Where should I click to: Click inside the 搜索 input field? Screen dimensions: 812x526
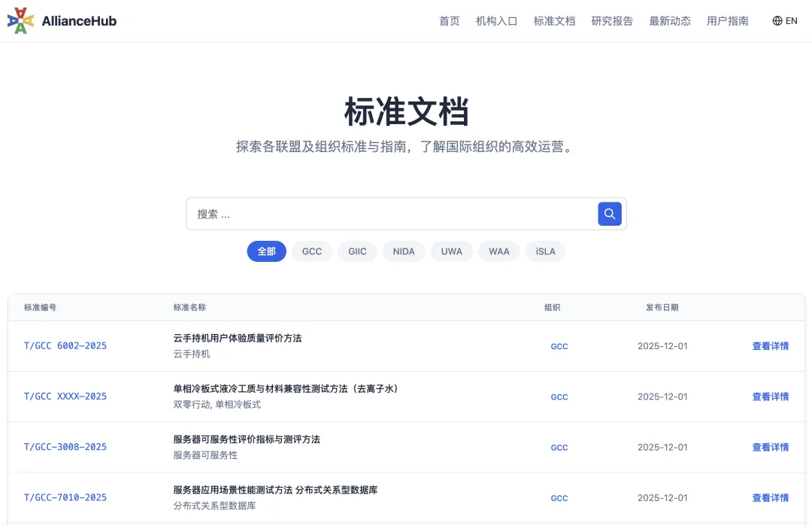point(391,214)
